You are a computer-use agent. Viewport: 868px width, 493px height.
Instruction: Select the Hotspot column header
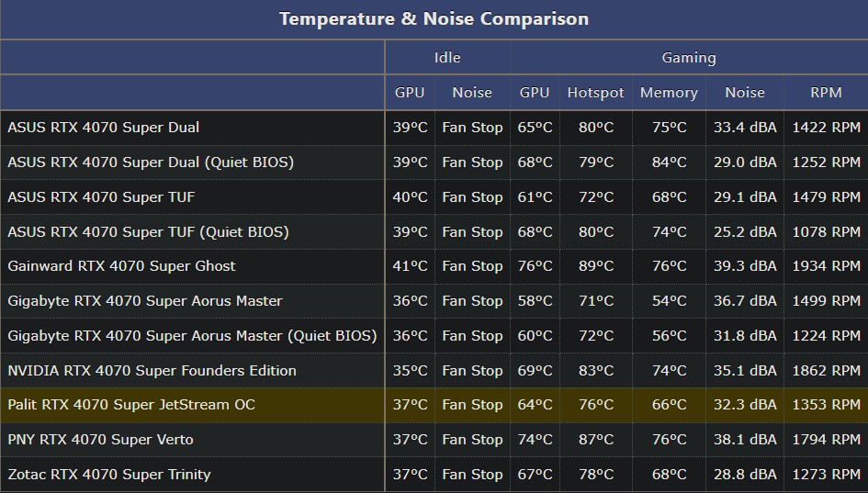595,93
